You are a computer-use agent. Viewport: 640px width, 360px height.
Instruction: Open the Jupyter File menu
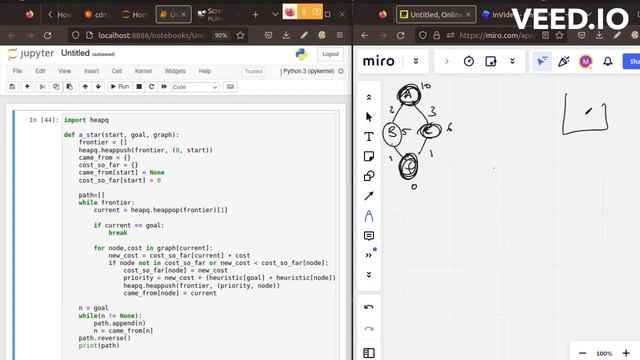18,71
